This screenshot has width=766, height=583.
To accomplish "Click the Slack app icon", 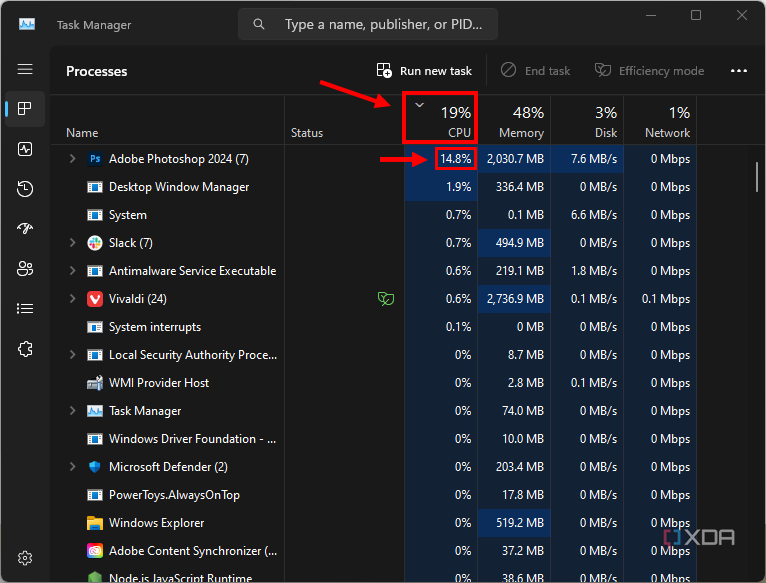I will click(x=95, y=243).
